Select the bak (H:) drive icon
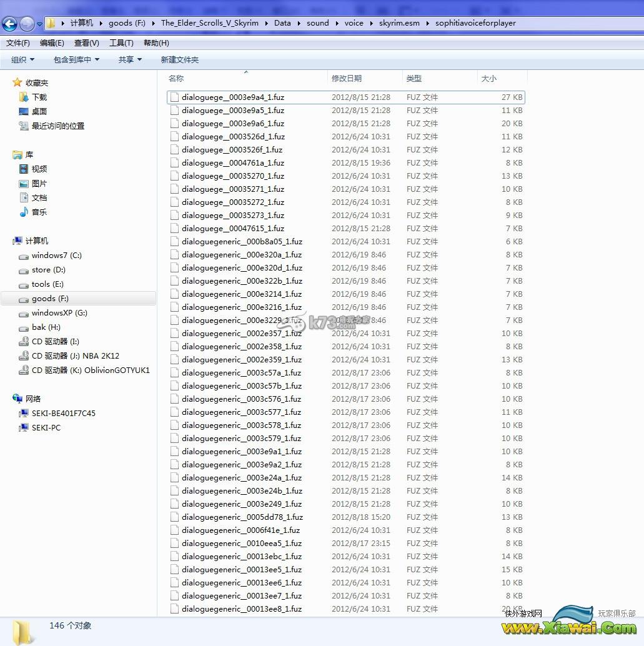Viewport: 644px width, 646px height. click(24, 329)
